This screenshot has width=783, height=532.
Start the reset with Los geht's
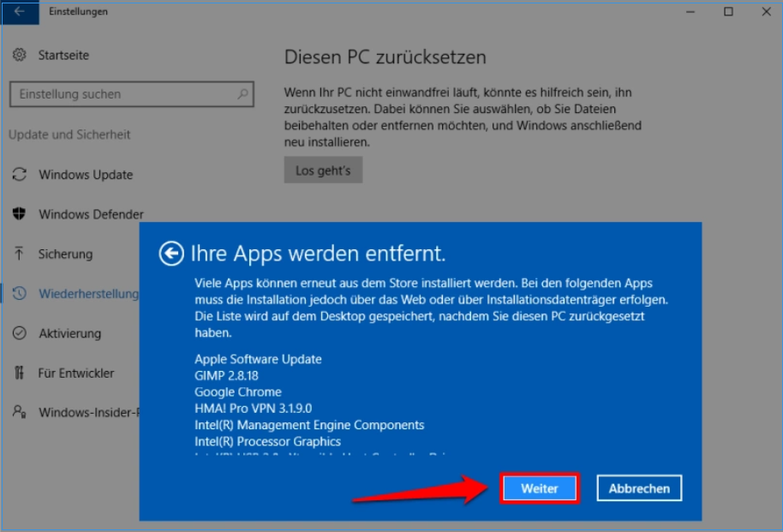point(323,169)
